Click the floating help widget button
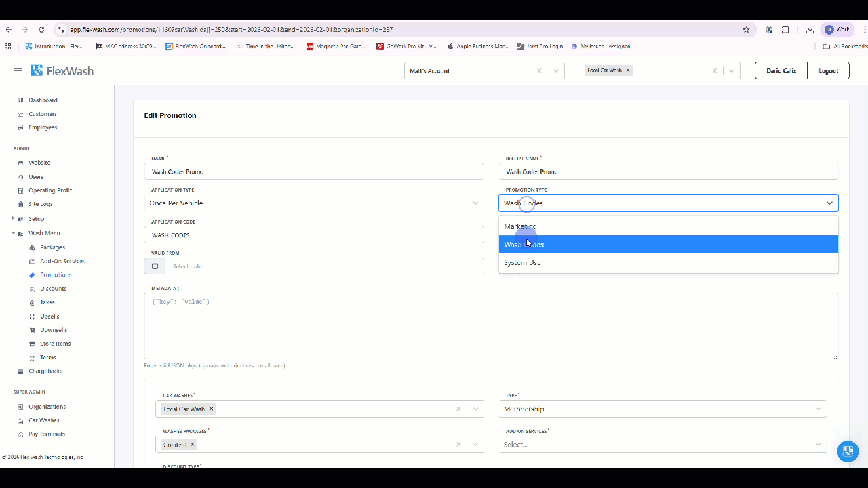868x488 pixels. pyautogui.click(x=848, y=451)
